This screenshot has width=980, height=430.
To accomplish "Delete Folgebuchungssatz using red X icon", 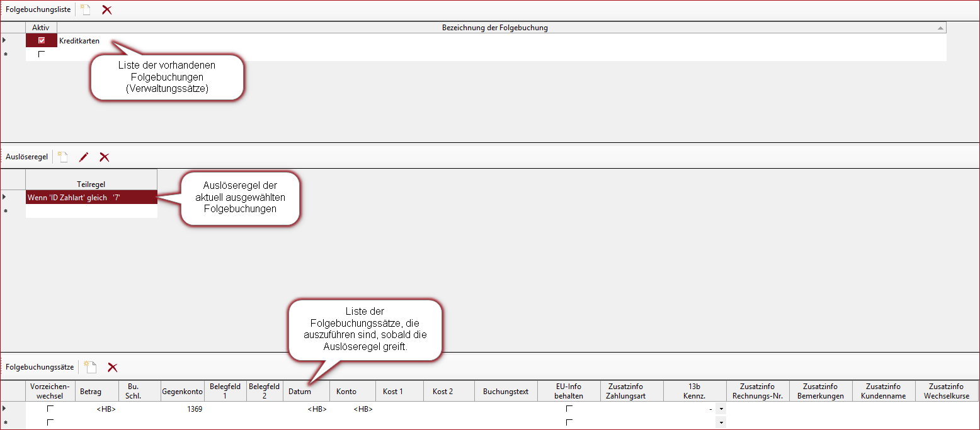I will [113, 367].
